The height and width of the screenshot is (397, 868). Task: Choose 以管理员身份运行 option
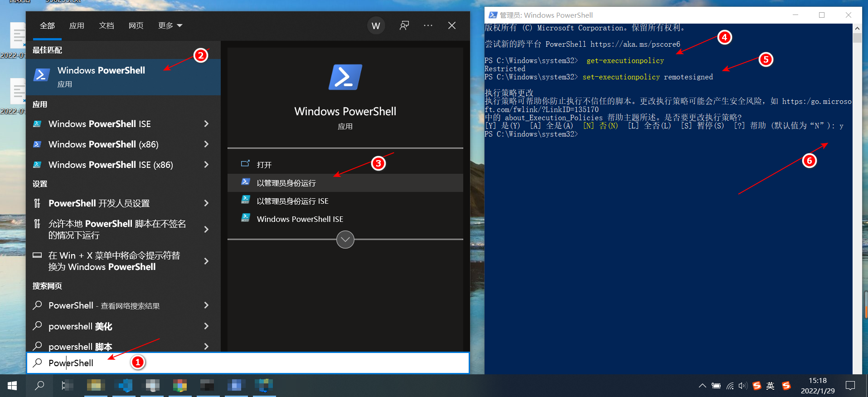345,183
